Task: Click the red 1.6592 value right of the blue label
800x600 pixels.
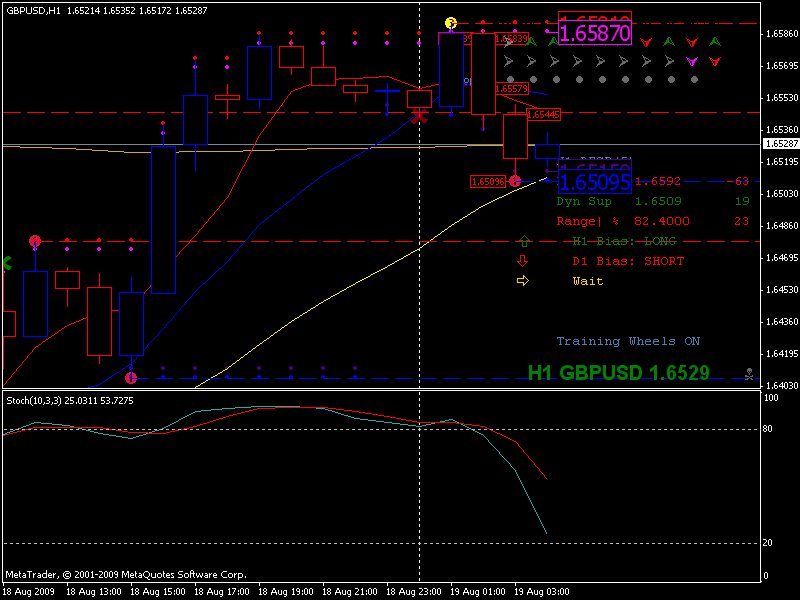Action: tap(658, 181)
